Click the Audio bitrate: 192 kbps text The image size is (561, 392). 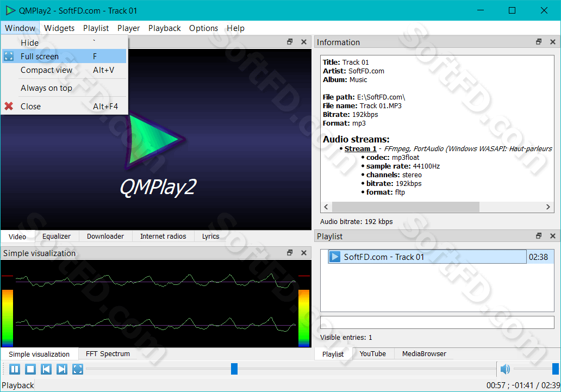tap(357, 222)
